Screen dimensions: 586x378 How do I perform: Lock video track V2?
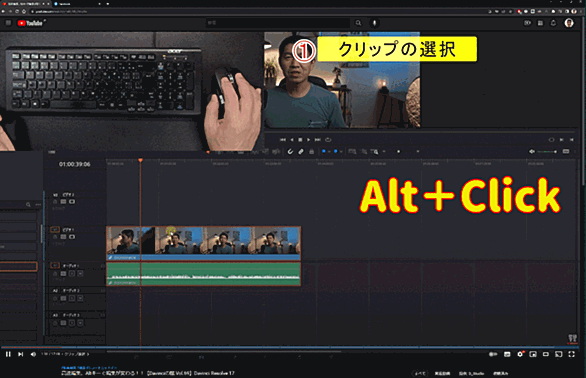[x=55, y=202]
